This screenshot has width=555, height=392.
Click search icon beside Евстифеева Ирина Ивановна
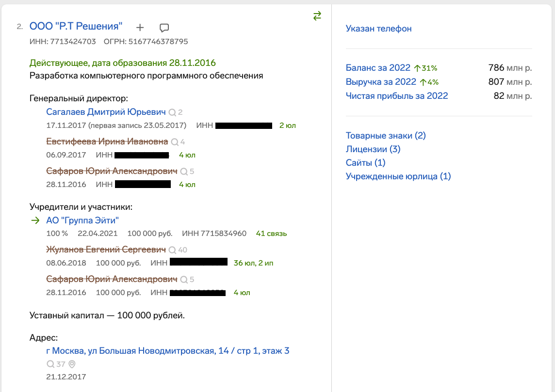click(x=175, y=142)
